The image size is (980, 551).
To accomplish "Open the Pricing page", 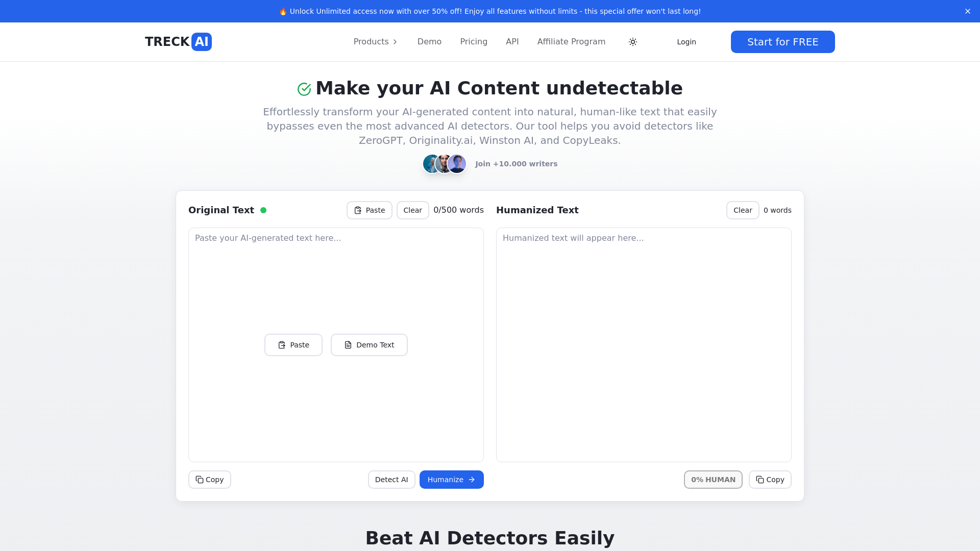I will tap(474, 42).
